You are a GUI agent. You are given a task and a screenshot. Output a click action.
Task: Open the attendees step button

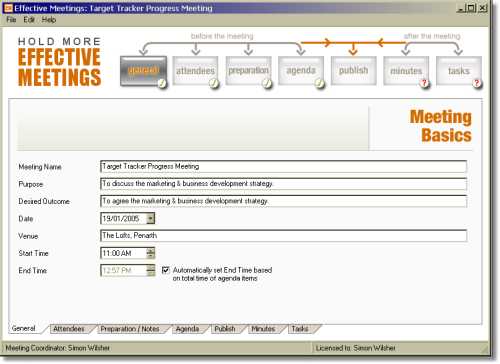point(195,71)
